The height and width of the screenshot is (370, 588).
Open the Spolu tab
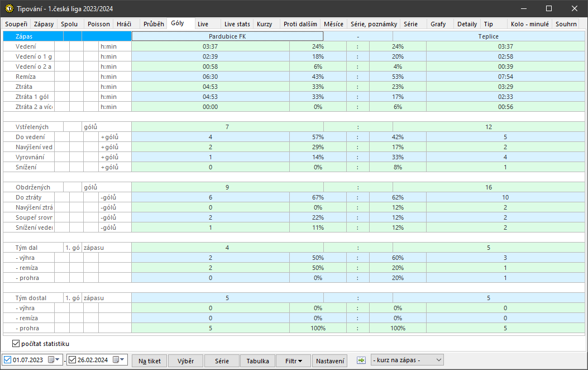pos(69,24)
